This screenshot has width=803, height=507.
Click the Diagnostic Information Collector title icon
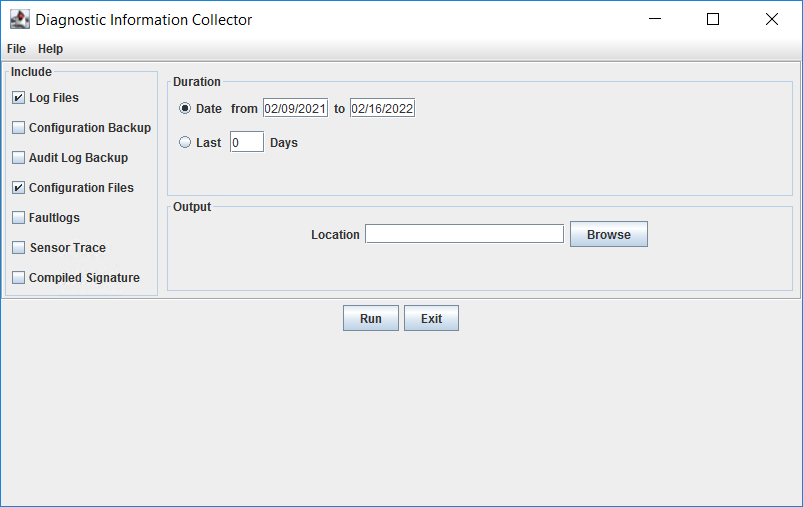coord(19,19)
